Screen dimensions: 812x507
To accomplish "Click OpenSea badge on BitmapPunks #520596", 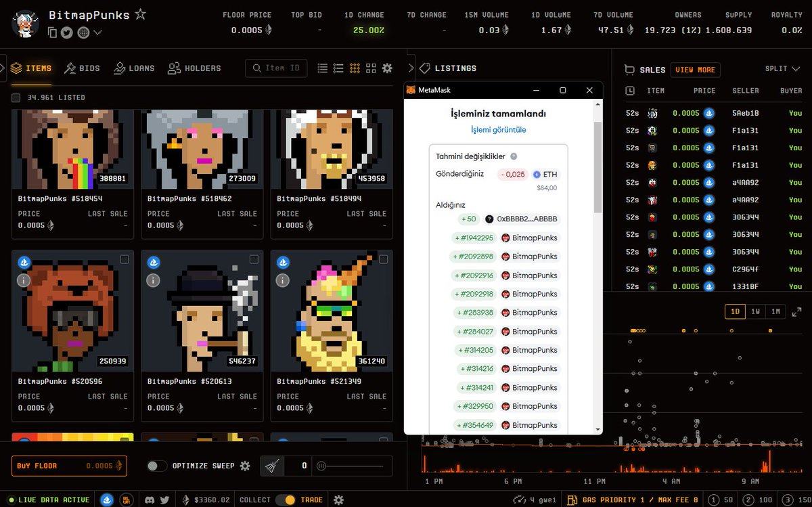I will point(23,263).
